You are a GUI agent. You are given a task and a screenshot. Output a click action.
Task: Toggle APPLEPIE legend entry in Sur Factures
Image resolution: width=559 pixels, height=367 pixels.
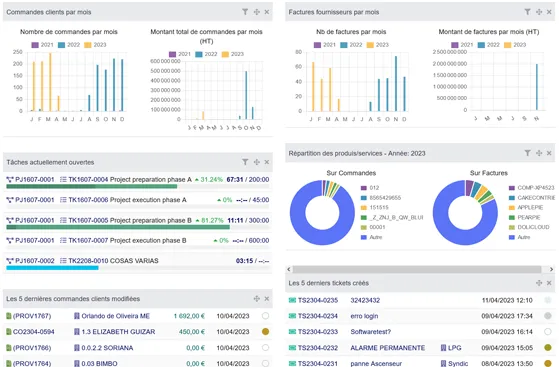[x=526, y=207]
